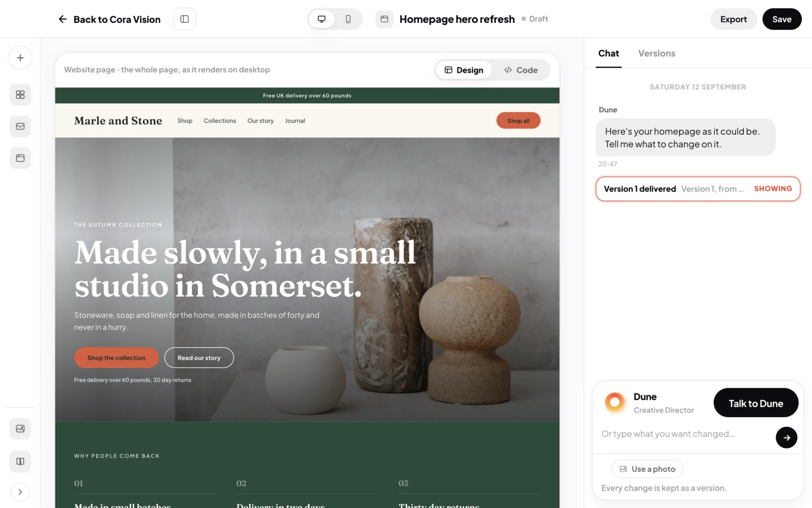Save the project
The width and height of the screenshot is (812, 508).
782,19
